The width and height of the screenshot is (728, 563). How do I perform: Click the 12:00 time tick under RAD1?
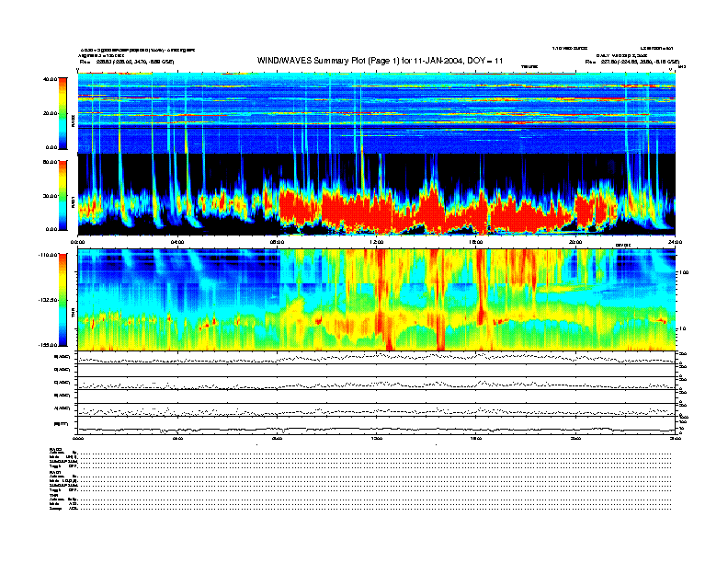(376, 243)
